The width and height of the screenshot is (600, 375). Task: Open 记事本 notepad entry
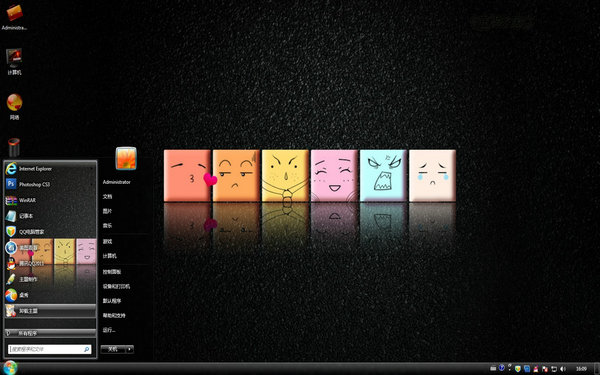pyautogui.click(x=50, y=216)
